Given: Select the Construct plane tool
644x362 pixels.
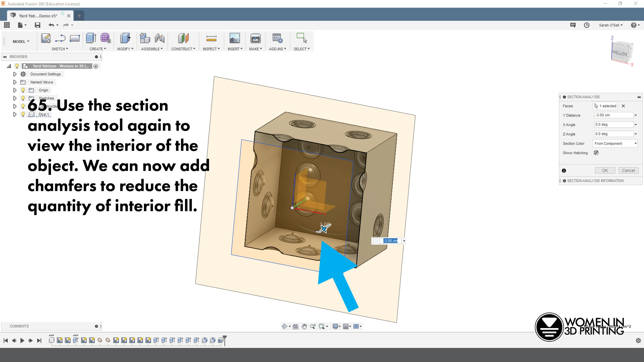Looking at the screenshot, I should coord(183,38).
